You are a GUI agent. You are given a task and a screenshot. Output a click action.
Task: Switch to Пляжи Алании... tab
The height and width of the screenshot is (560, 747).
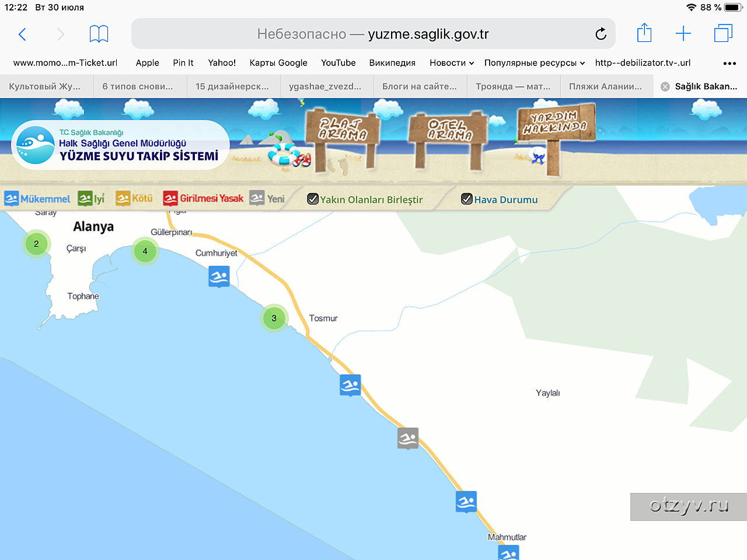[607, 86]
